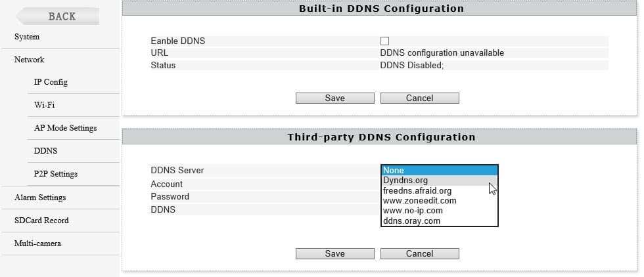Expand the Network menu section
Image resolution: width=644 pixels, height=277 pixels.
point(30,60)
